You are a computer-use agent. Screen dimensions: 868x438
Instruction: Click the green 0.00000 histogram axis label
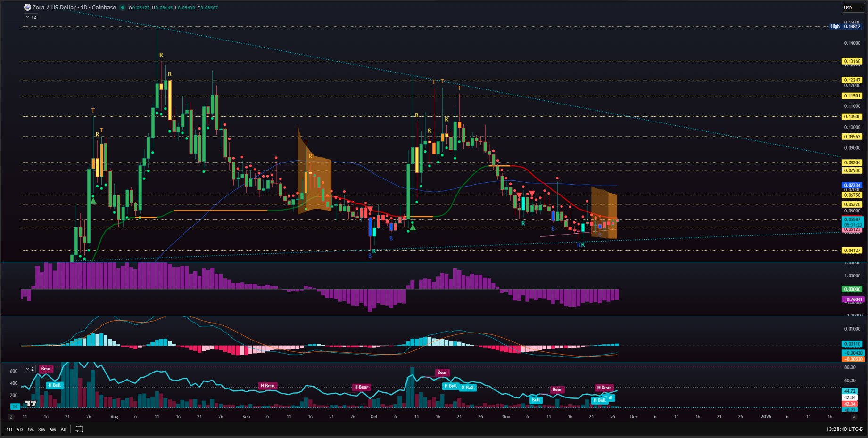click(852, 289)
